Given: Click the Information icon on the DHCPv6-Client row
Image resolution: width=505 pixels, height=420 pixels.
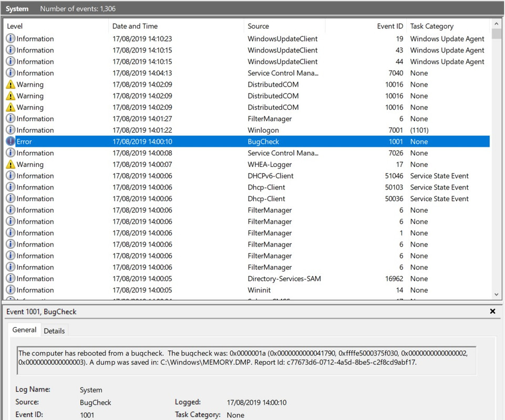Looking at the screenshot, I should click(11, 176).
